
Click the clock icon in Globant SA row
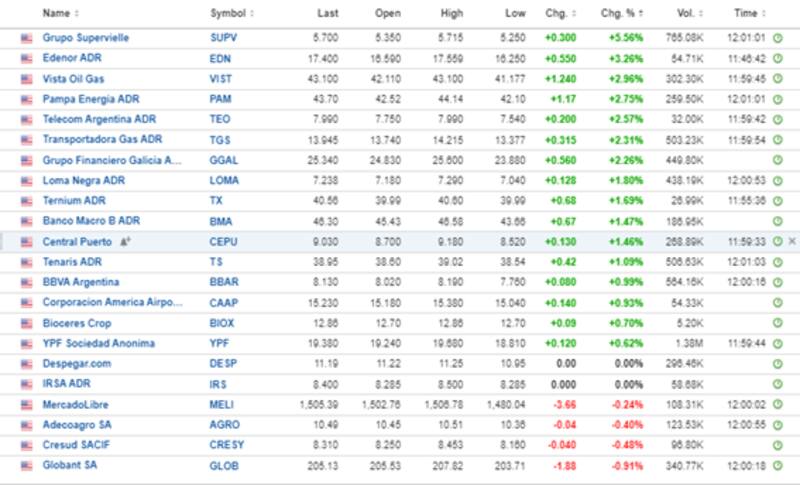point(777,466)
